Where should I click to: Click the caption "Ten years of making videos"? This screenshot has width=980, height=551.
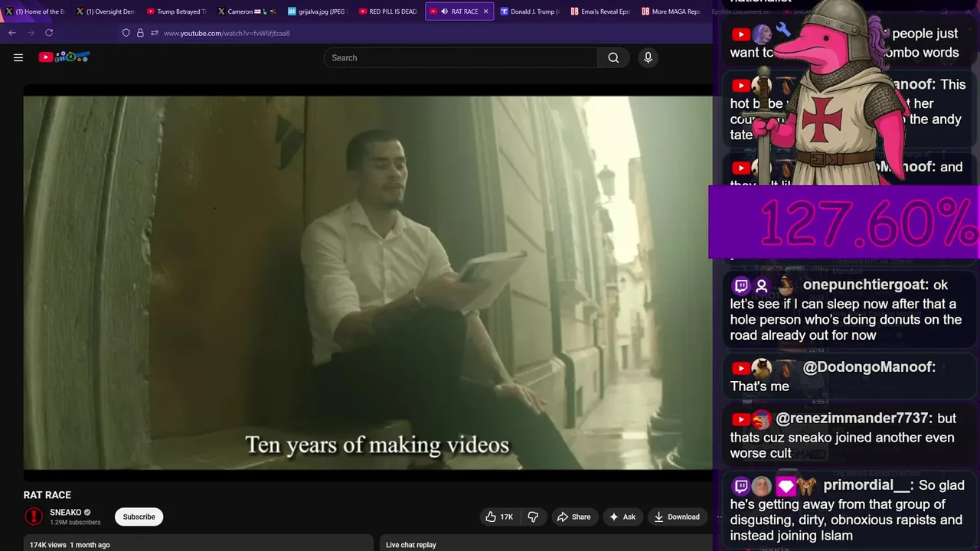[x=377, y=445]
